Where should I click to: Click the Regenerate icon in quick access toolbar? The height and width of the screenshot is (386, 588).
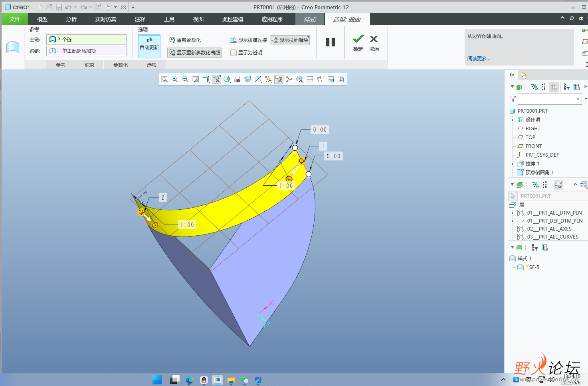98,7
